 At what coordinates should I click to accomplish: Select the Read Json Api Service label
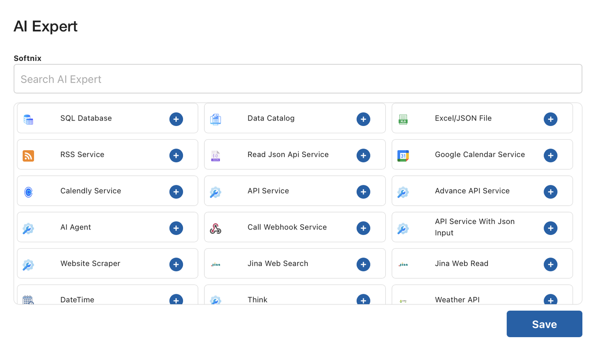[288, 155]
